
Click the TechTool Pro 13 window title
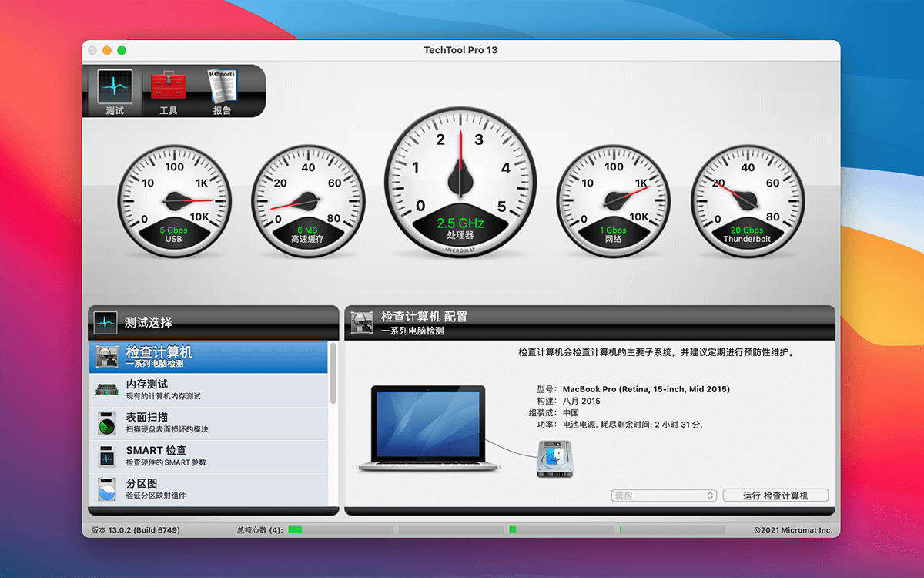click(x=460, y=50)
